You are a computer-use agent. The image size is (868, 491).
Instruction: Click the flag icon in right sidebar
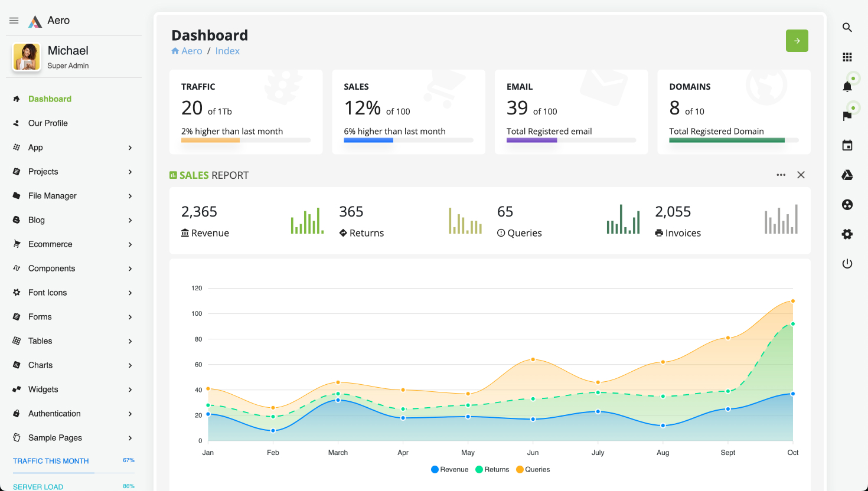point(847,116)
